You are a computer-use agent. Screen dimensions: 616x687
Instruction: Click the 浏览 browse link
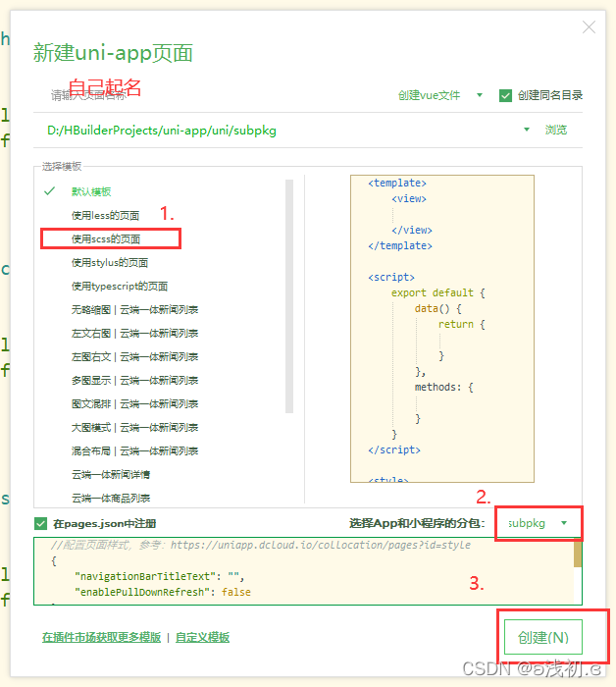coord(555,130)
